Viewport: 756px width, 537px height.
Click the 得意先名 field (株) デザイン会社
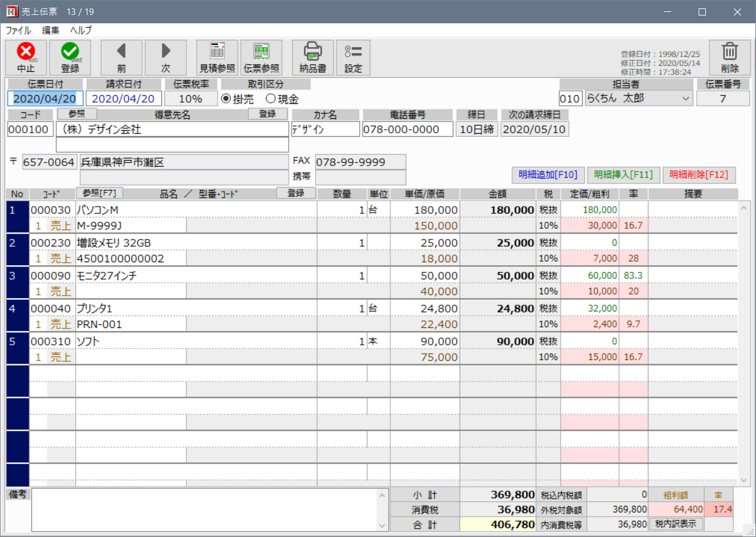172,129
